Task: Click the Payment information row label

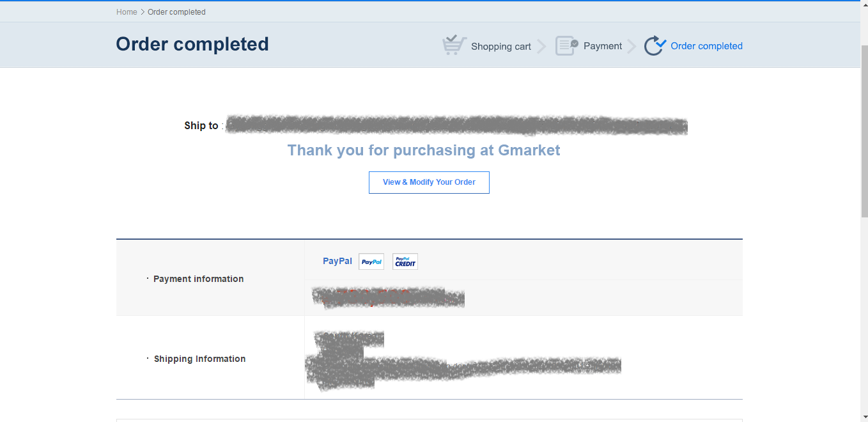Action: tap(198, 279)
